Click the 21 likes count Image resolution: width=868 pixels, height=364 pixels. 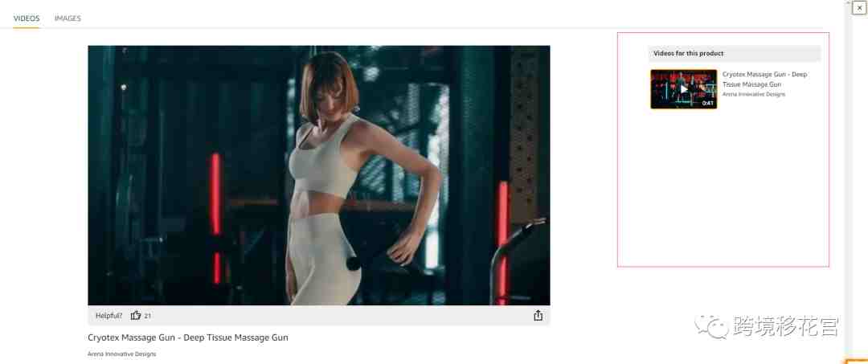(x=147, y=316)
